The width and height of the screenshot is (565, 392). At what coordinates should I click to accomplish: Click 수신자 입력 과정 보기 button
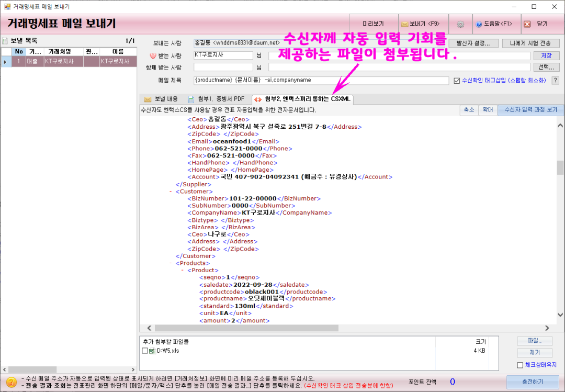point(530,109)
